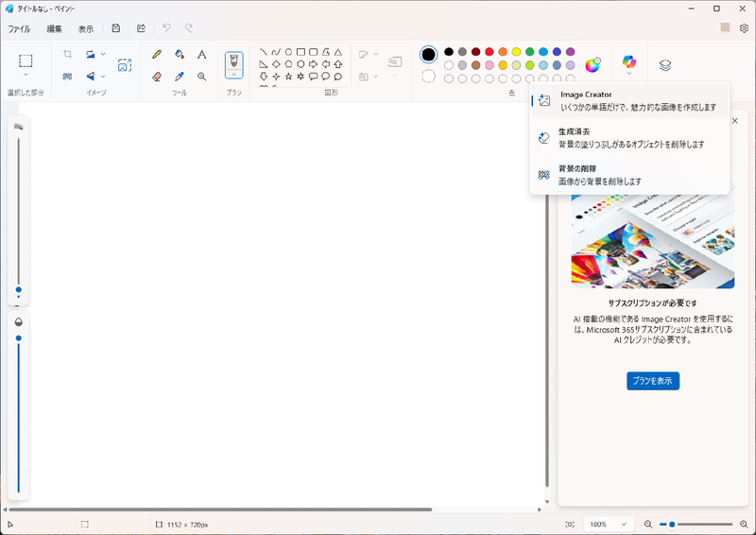Open the Layers panel icon
This screenshot has width=756, height=535.
[665, 64]
